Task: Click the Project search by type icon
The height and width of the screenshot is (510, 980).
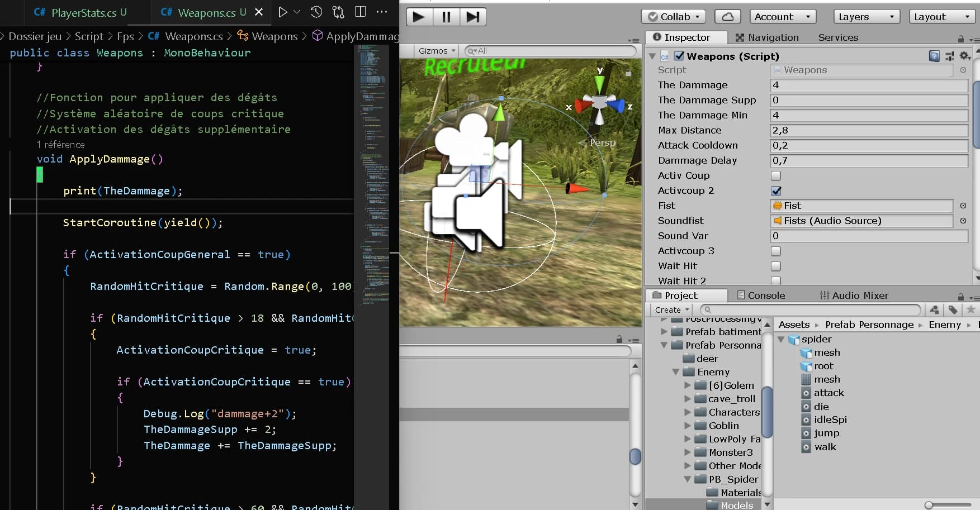Action: tap(935, 309)
